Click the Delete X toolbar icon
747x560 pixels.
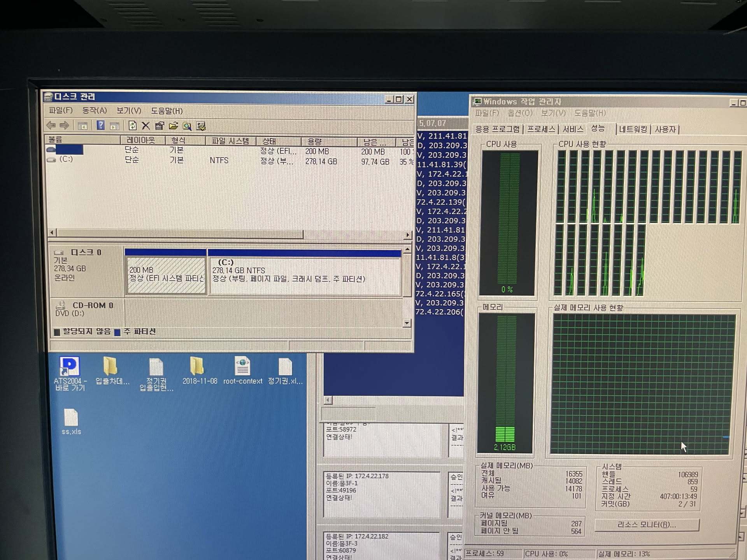pos(146,126)
